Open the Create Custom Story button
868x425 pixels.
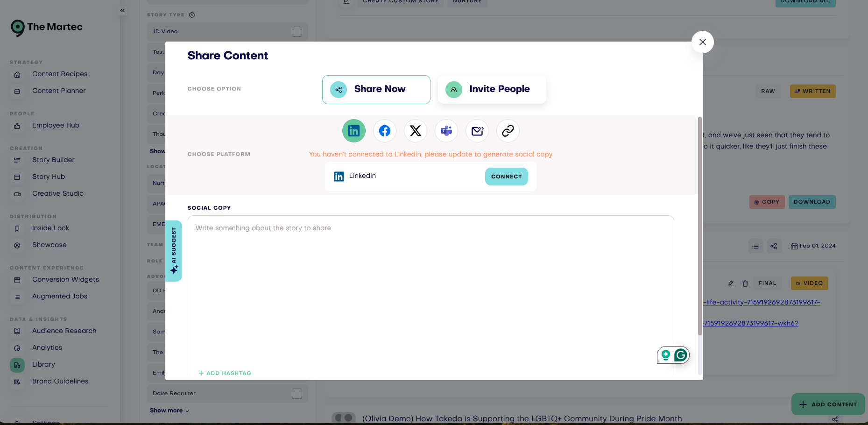[x=401, y=3]
